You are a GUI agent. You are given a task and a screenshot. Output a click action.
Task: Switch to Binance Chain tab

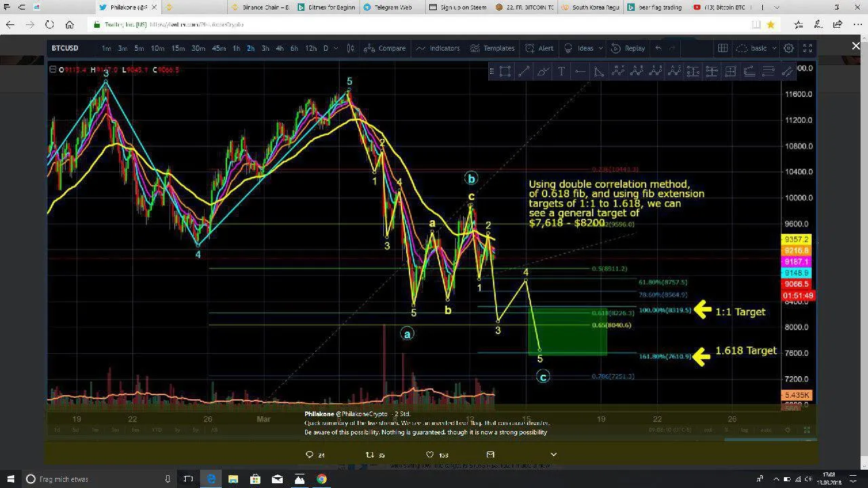[258, 7]
